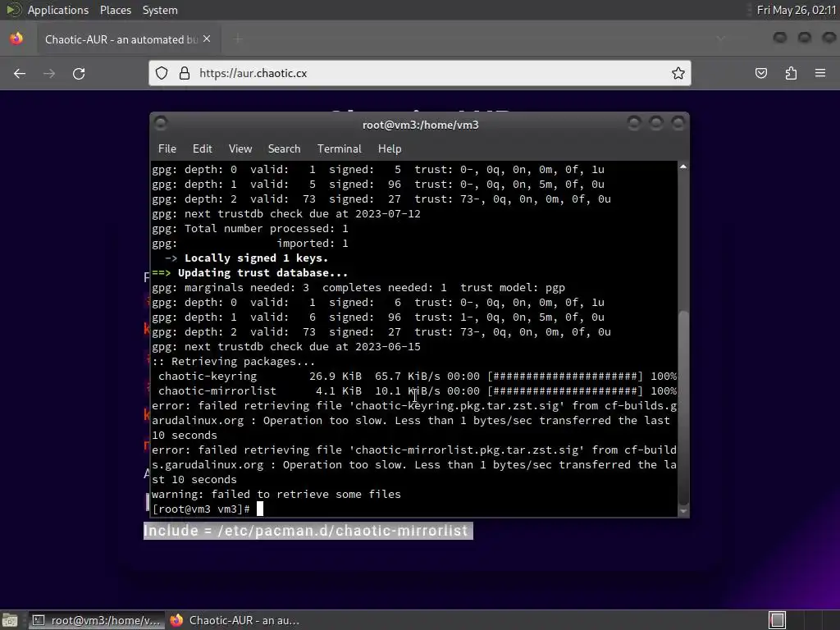Click the terminal scrollbar up arrow

[683, 167]
